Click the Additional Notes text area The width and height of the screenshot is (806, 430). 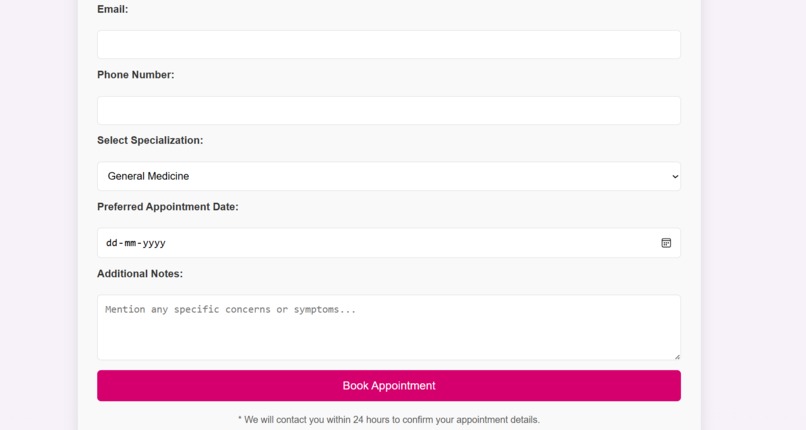(x=389, y=327)
